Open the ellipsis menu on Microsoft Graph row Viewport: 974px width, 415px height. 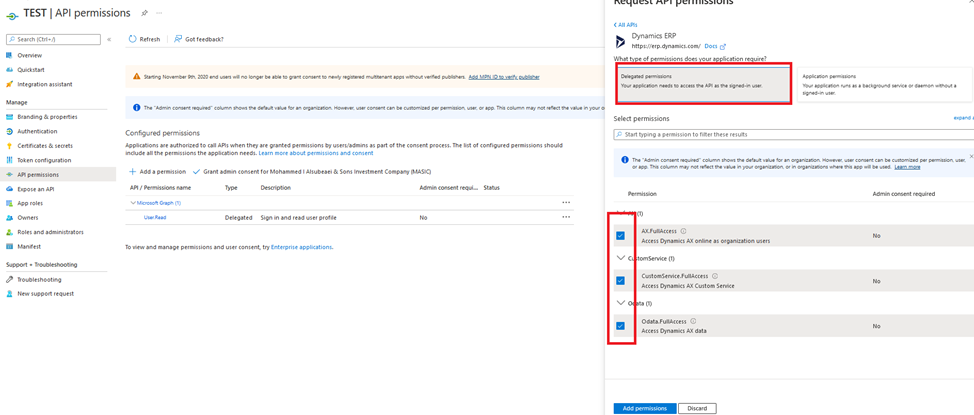[566, 203]
